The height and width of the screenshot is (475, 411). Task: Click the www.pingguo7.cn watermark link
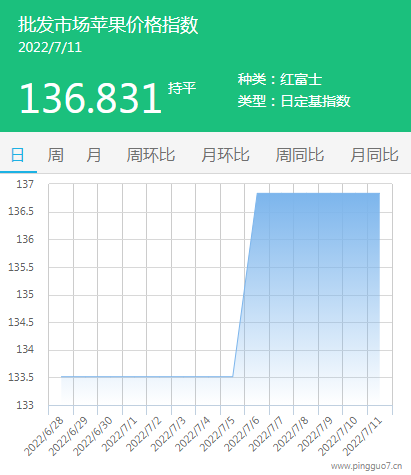coord(366,465)
